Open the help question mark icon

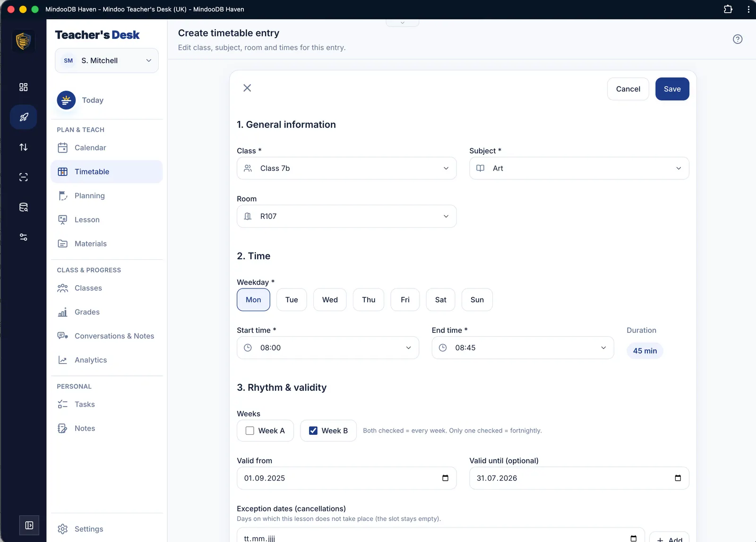click(x=738, y=39)
